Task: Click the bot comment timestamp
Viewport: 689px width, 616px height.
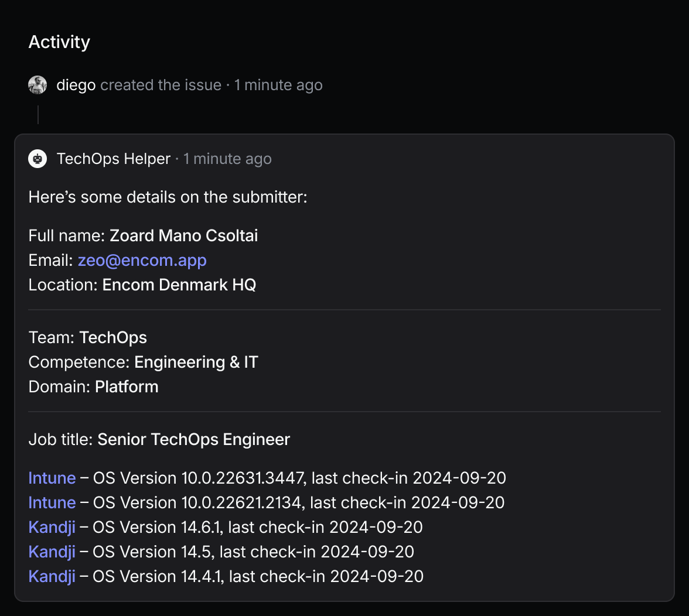Action: point(227,158)
